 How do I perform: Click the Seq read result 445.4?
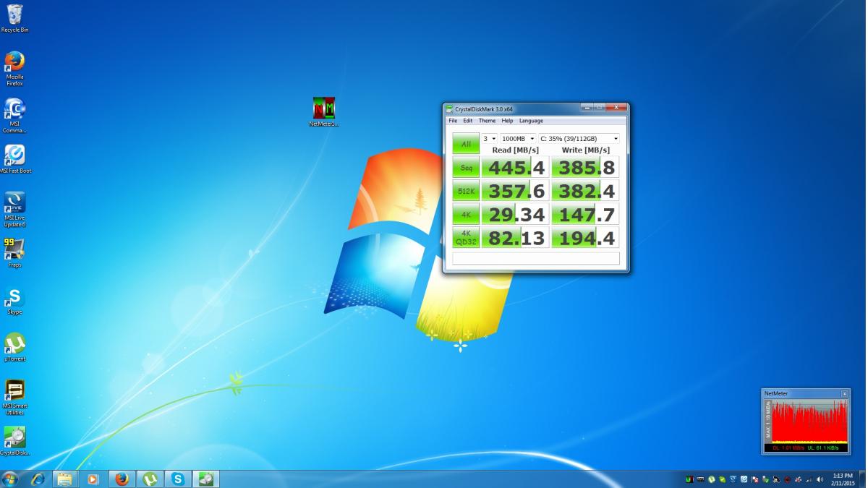[515, 168]
